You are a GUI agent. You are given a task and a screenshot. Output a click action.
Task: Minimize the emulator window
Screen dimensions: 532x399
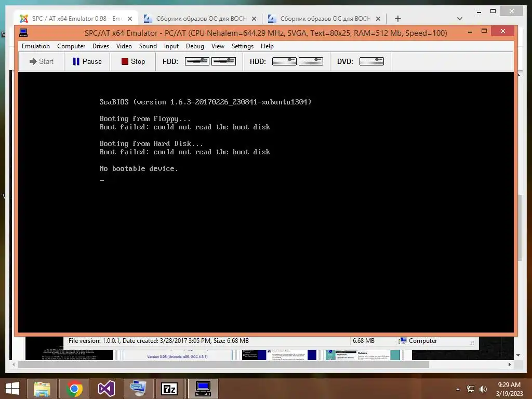470,32
